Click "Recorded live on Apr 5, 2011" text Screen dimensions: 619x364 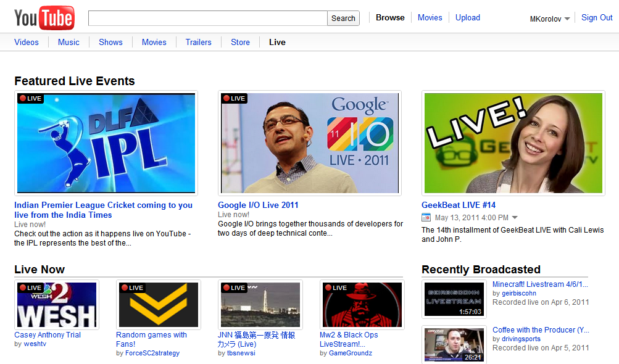(541, 348)
